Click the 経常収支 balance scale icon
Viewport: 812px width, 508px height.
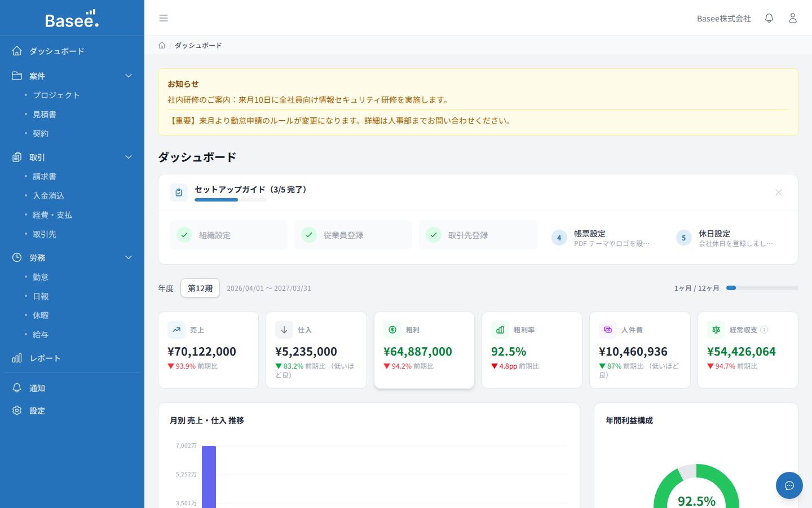coord(716,330)
